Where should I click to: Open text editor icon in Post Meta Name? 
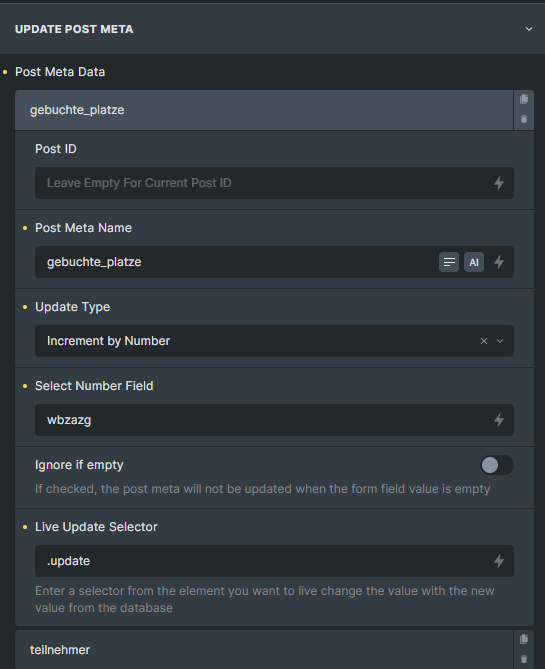coord(449,262)
